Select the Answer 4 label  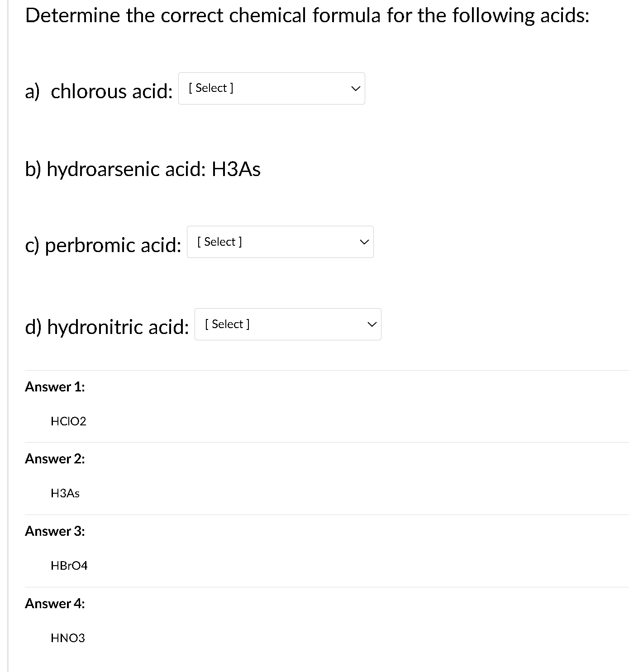pyautogui.click(x=55, y=603)
